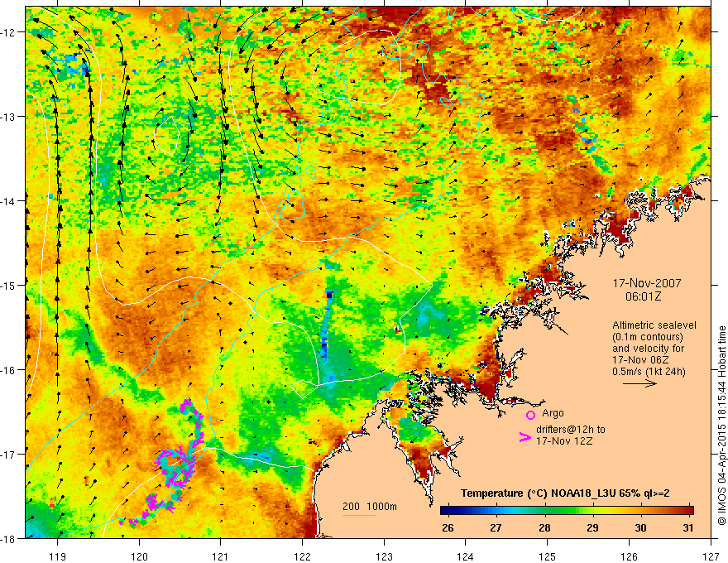The height and width of the screenshot is (563, 728).
Task: Click colorbar tick label 31
Action: pos(688,527)
